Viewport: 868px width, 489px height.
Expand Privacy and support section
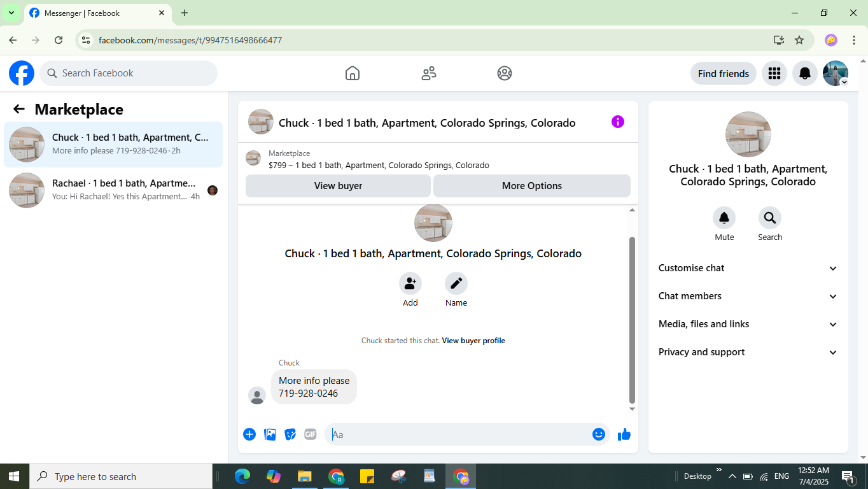click(748, 352)
